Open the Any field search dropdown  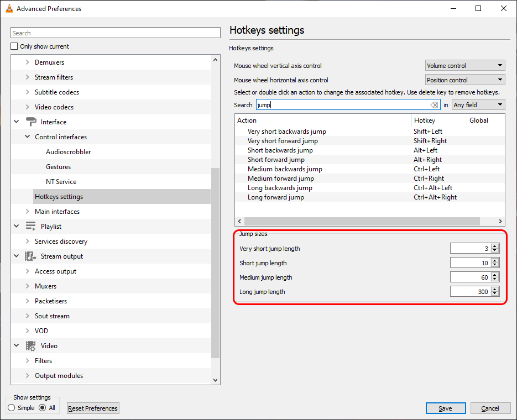coord(478,105)
